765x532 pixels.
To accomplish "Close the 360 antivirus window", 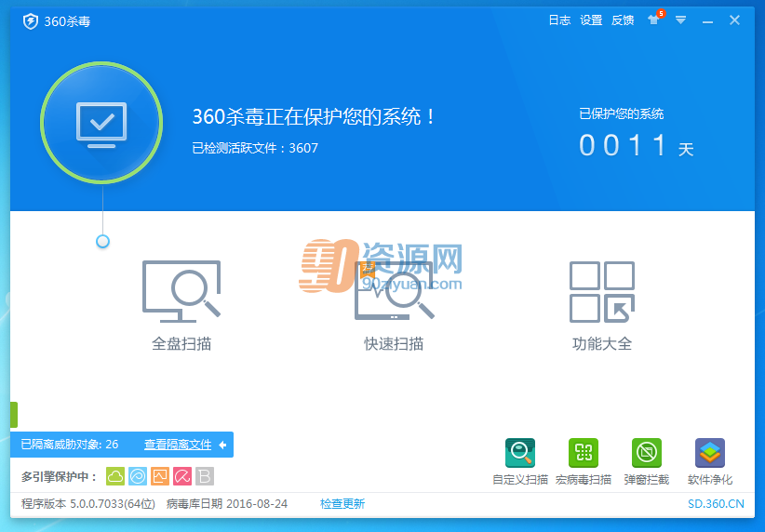I will 734,20.
